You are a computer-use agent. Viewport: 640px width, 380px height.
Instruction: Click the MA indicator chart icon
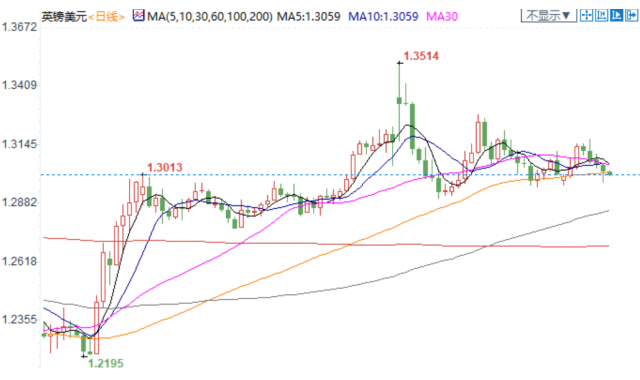[138, 16]
